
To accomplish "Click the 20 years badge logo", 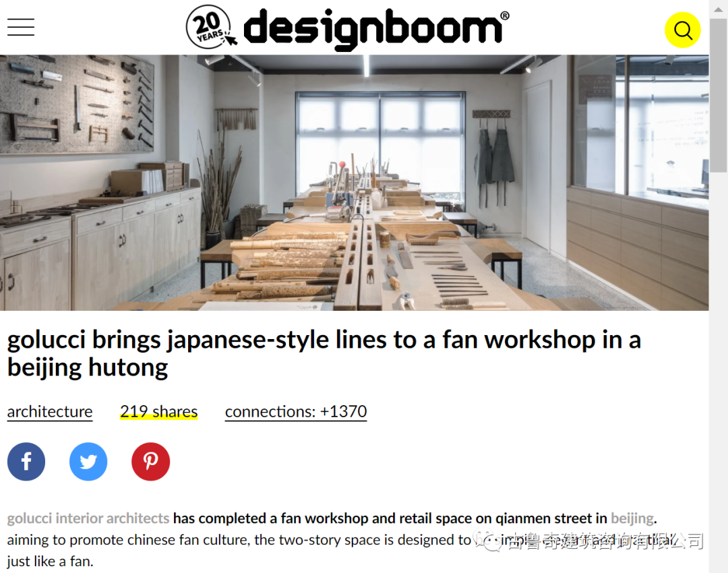I will pyautogui.click(x=210, y=28).
